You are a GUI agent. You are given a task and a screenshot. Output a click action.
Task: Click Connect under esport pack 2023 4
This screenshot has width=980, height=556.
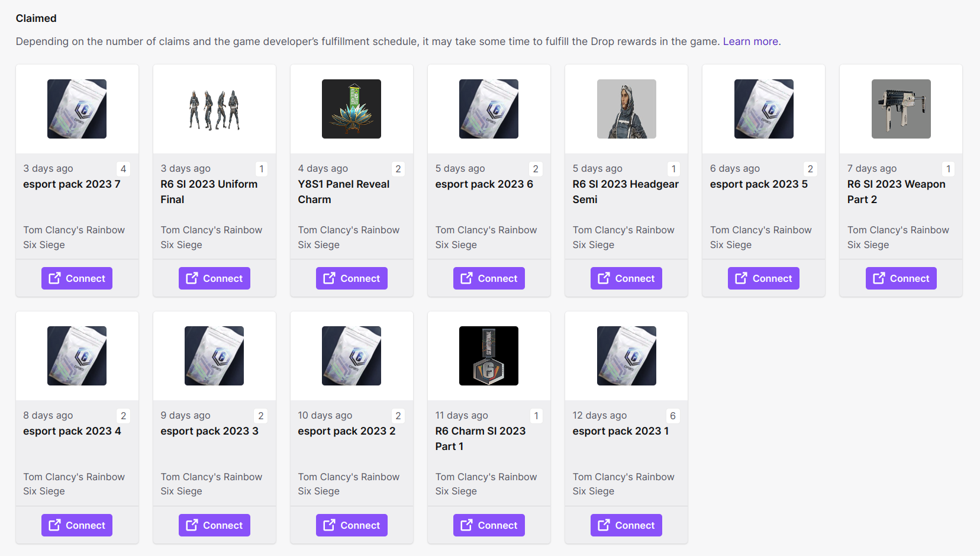pyautogui.click(x=77, y=525)
